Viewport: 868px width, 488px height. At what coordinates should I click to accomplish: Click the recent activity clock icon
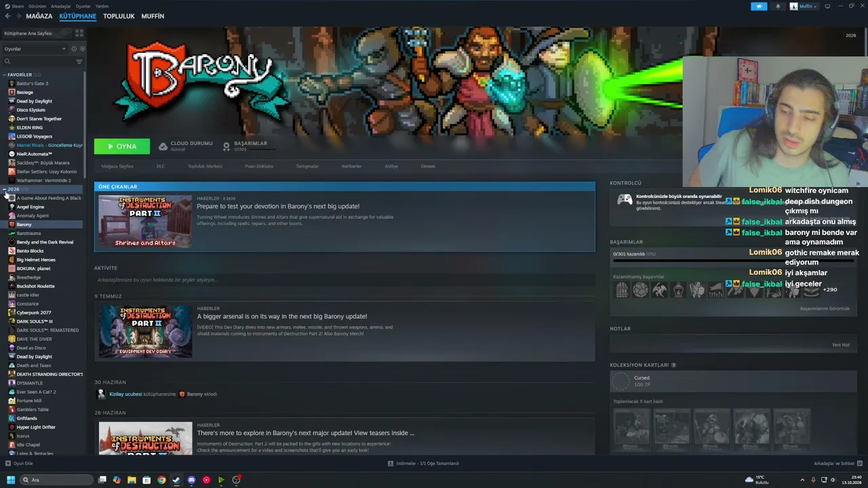point(74,49)
